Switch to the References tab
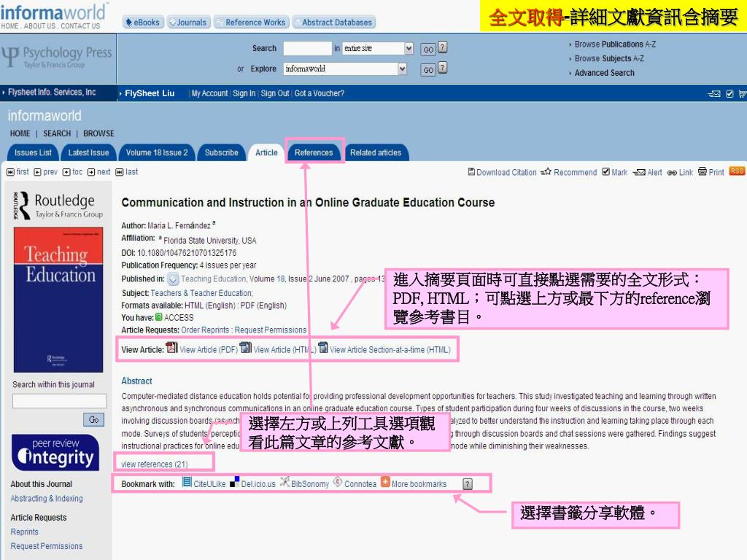The image size is (747, 560). pos(314,152)
